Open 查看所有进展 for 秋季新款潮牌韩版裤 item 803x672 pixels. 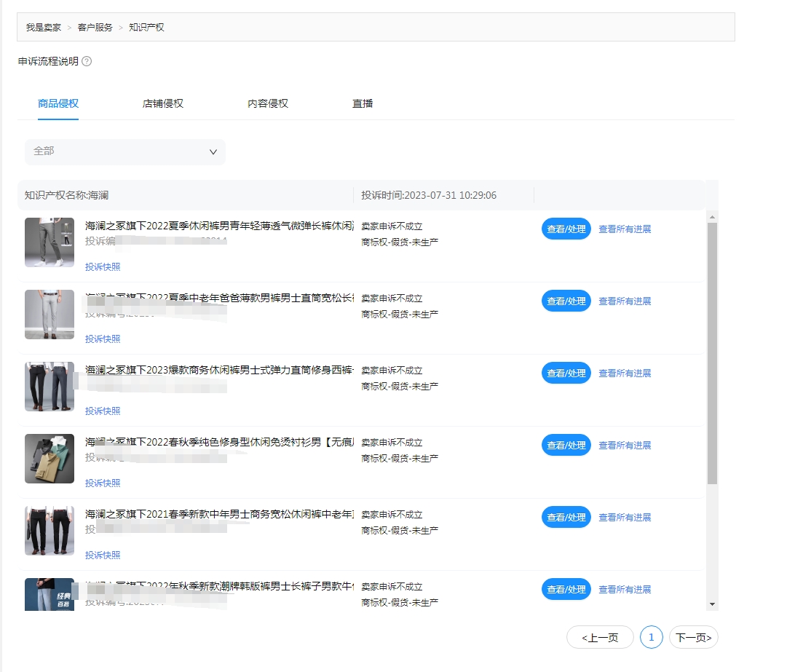coord(625,590)
